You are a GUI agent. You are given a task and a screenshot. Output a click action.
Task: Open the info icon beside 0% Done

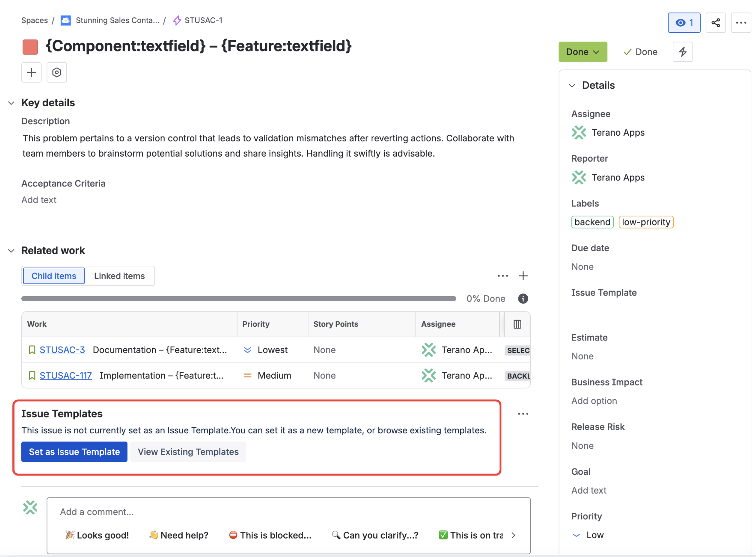(x=523, y=298)
